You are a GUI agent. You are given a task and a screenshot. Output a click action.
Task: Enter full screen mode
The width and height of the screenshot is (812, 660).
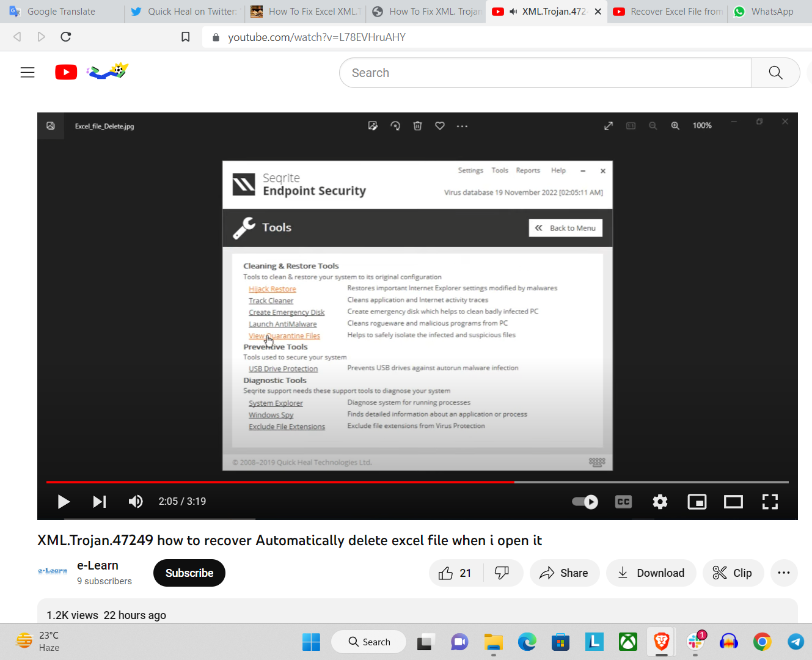(x=770, y=502)
